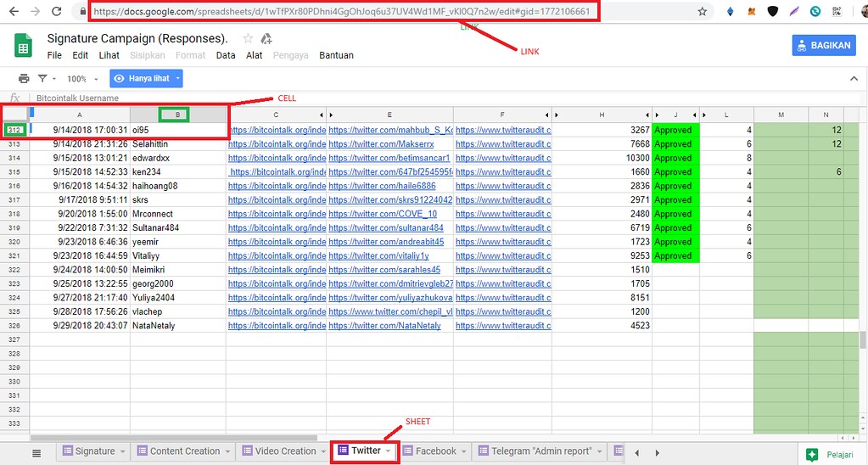Click the vertical scrollbar thumb

click(x=863, y=340)
